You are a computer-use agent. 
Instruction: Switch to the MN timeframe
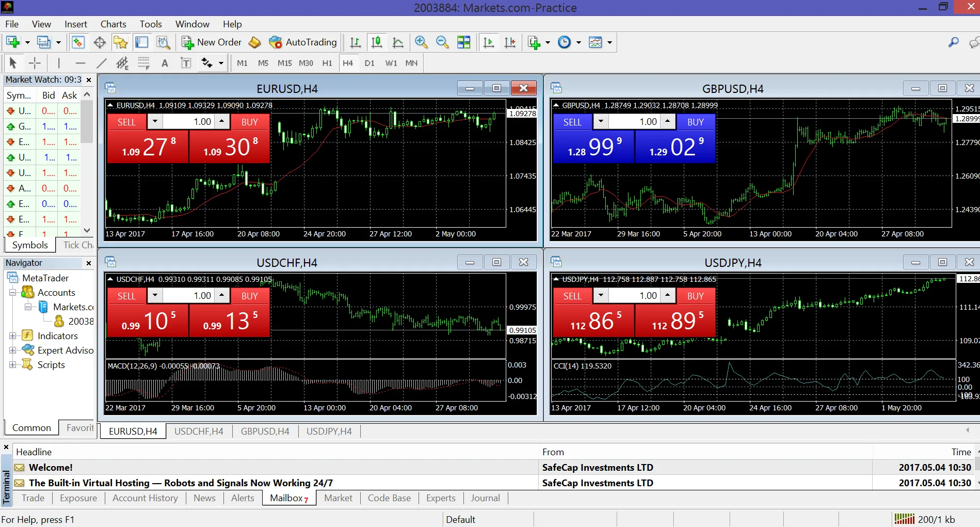[411, 63]
